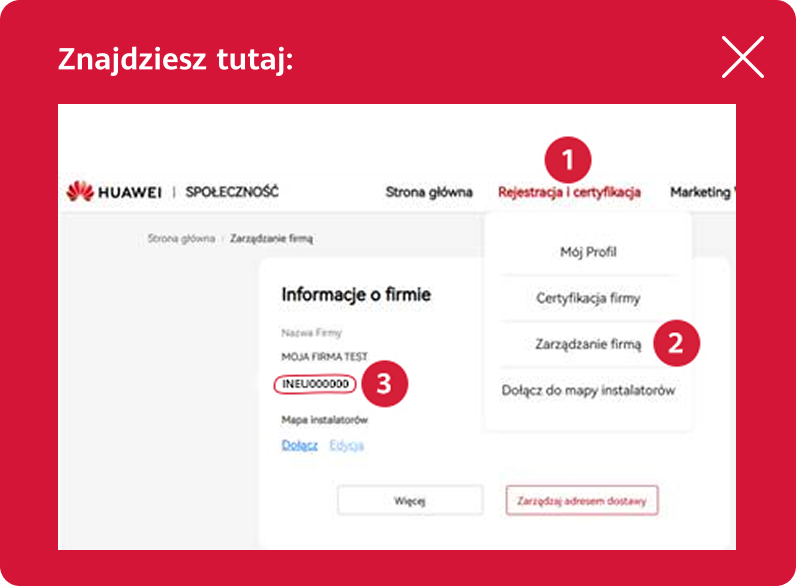The width and height of the screenshot is (796, 586).
Task: Click the circled INEU000000 company ID
Action: [315, 384]
